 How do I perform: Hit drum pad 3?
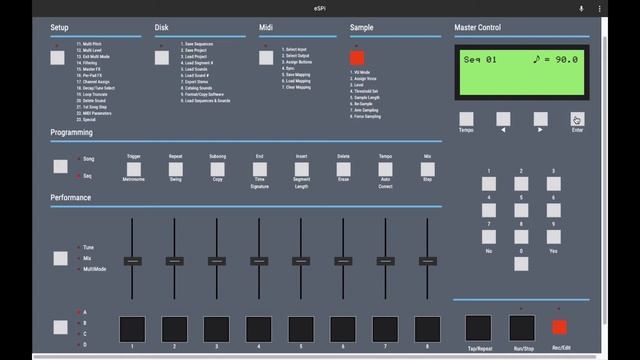tap(216, 329)
